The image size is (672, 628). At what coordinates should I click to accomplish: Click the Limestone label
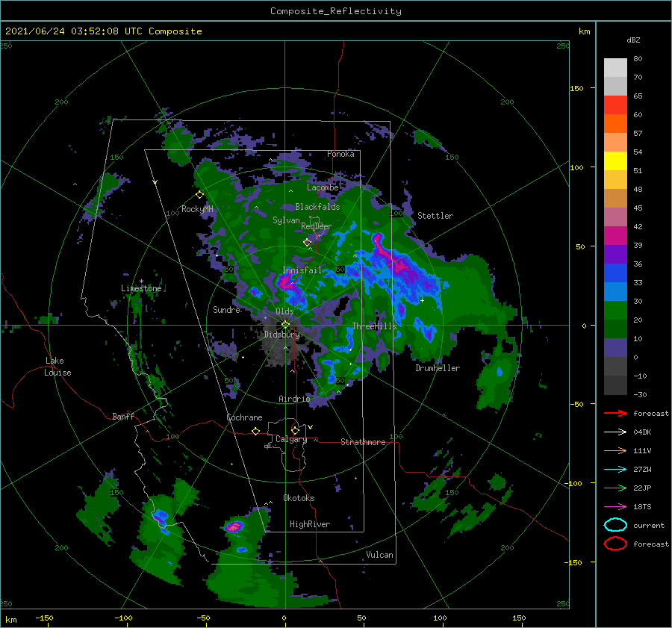pyautogui.click(x=141, y=288)
